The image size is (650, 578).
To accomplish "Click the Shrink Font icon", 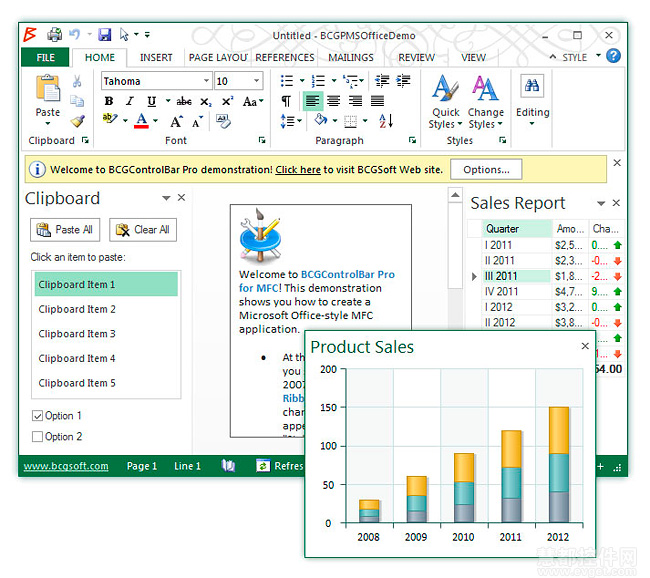I will pyautogui.click(x=197, y=121).
